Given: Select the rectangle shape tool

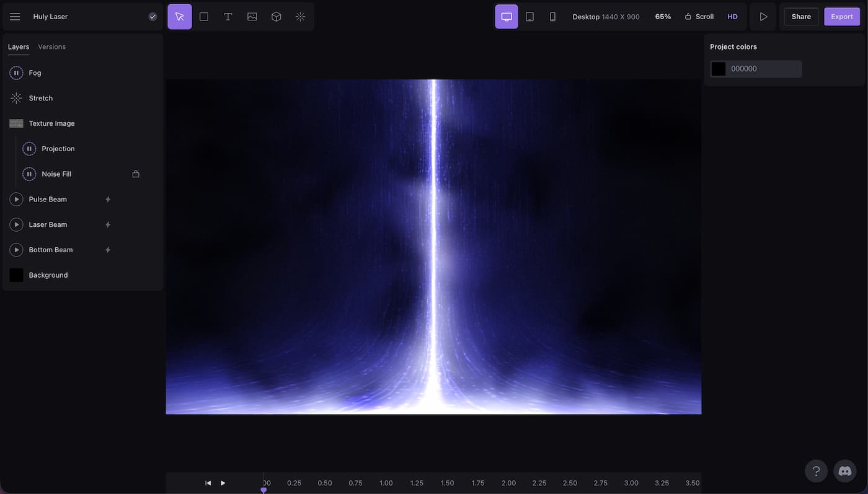Looking at the screenshot, I should (204, 17).
